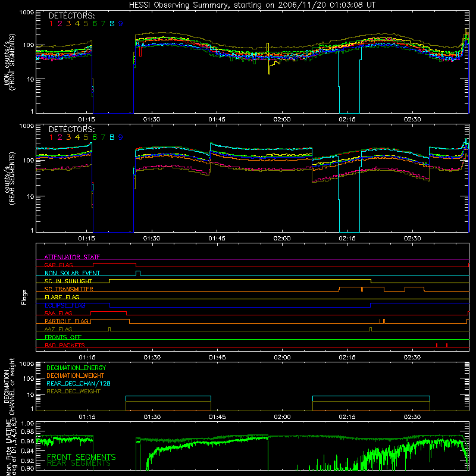Click blue detector 9 legend number in rear segments panel

click(x=121, y=137)
